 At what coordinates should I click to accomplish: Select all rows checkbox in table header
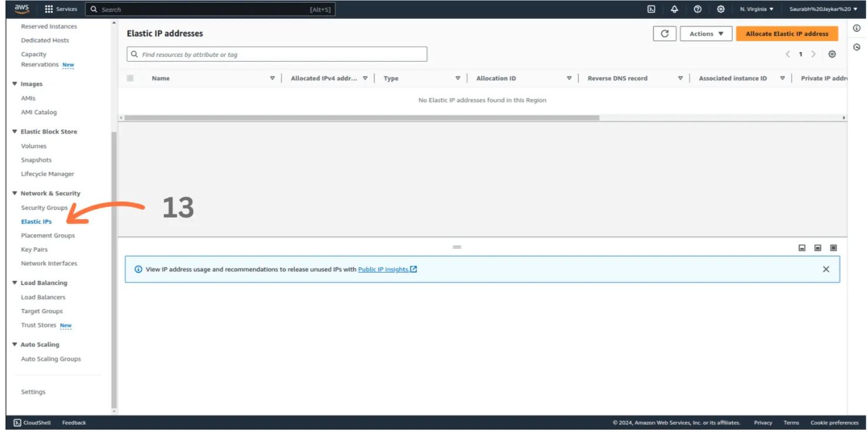click(130, 78)
